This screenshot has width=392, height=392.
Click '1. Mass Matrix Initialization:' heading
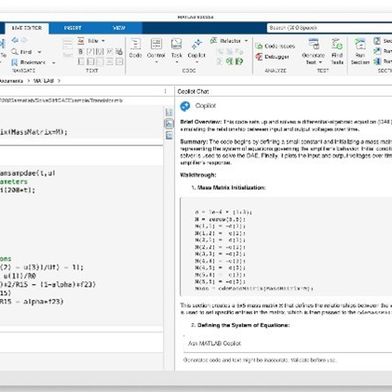tap(228, 188)
